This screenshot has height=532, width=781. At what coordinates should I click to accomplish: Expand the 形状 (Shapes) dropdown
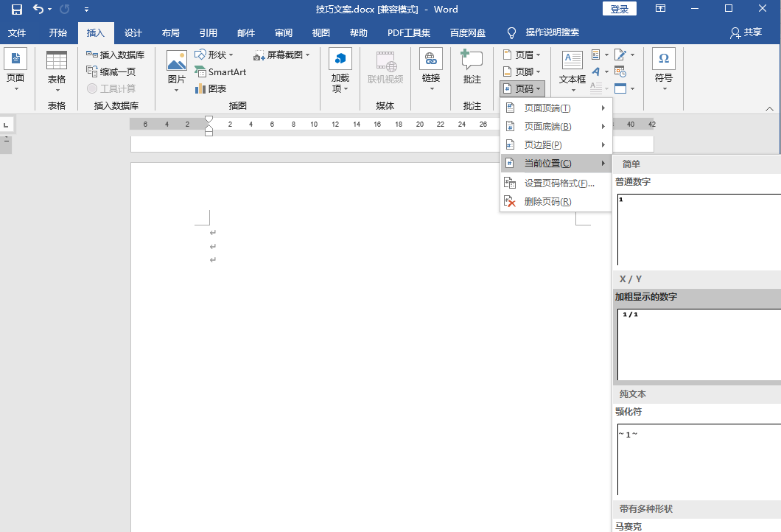(214, 55)
